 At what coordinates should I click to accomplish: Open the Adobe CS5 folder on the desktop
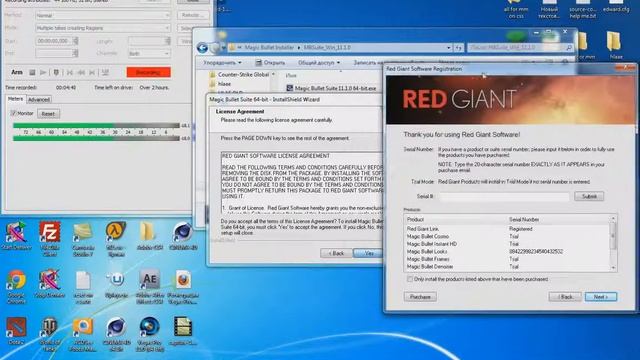(149, 236)
